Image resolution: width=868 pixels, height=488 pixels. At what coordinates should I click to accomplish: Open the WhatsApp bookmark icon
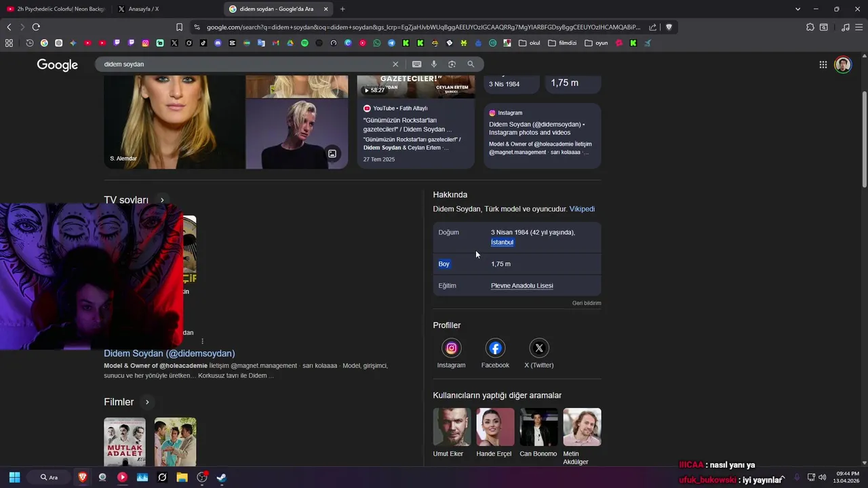point(377,43)
